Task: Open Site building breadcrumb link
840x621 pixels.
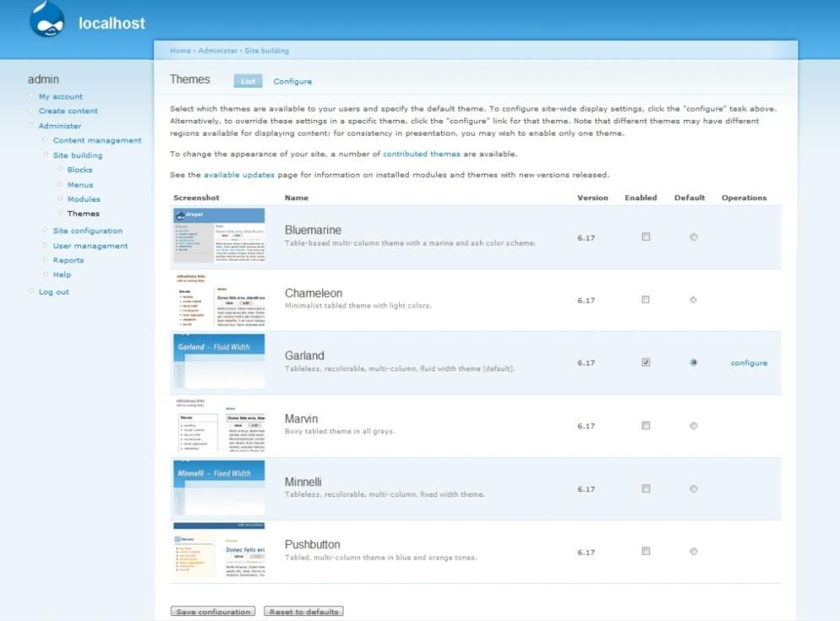Action: (267, 51)
